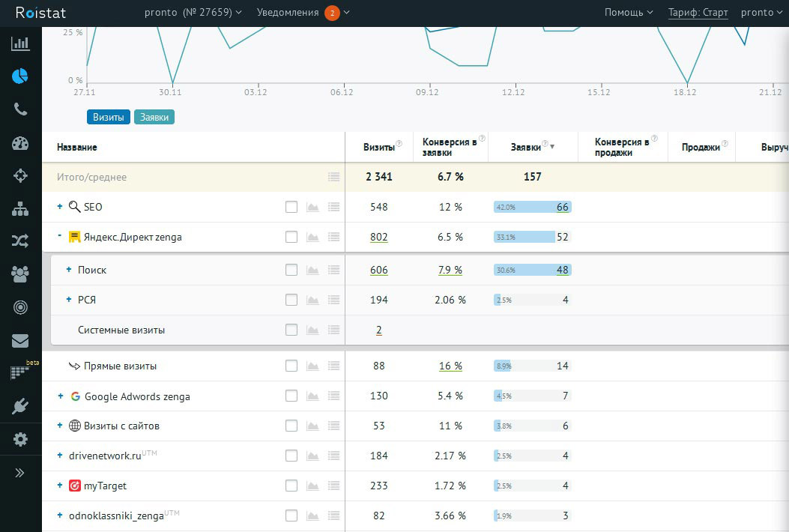The width and height of the screenshot is (789, 532).
Task: Check the SEO row checkbox
Action: point(291,208)
